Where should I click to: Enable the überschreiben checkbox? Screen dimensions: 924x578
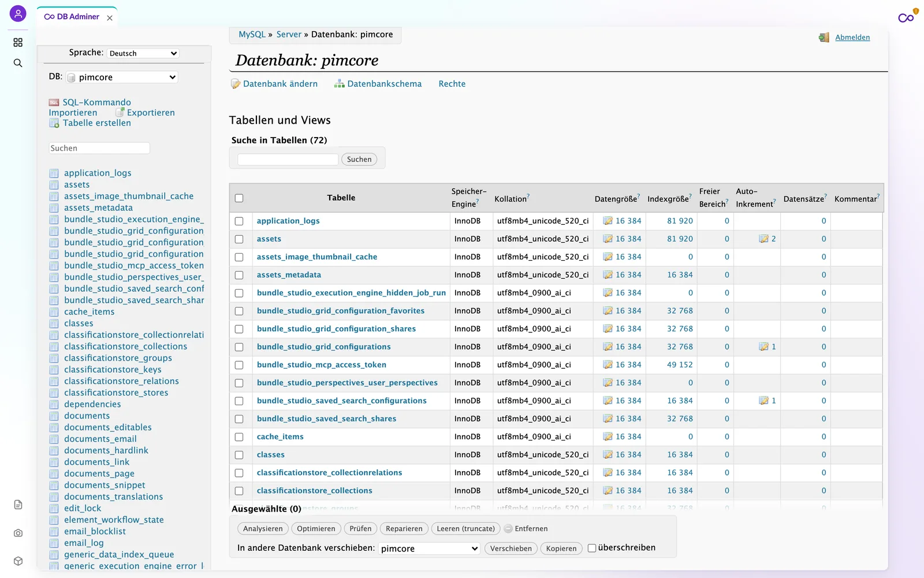point(592,548)
